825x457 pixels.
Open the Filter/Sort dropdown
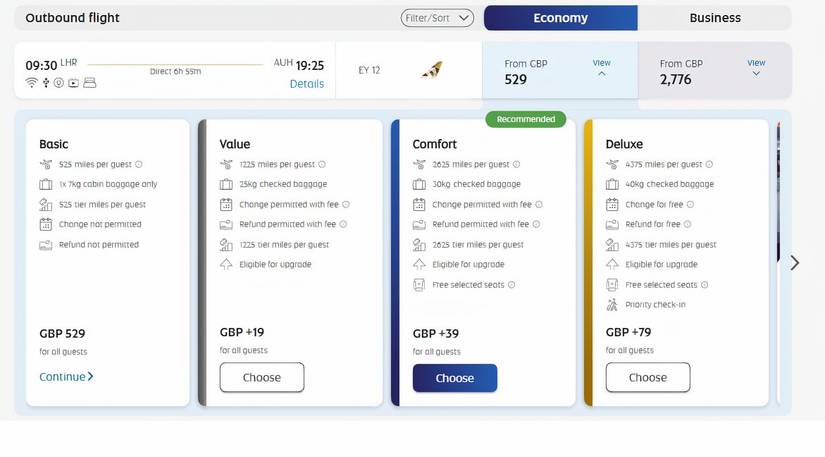click(439, 18)
